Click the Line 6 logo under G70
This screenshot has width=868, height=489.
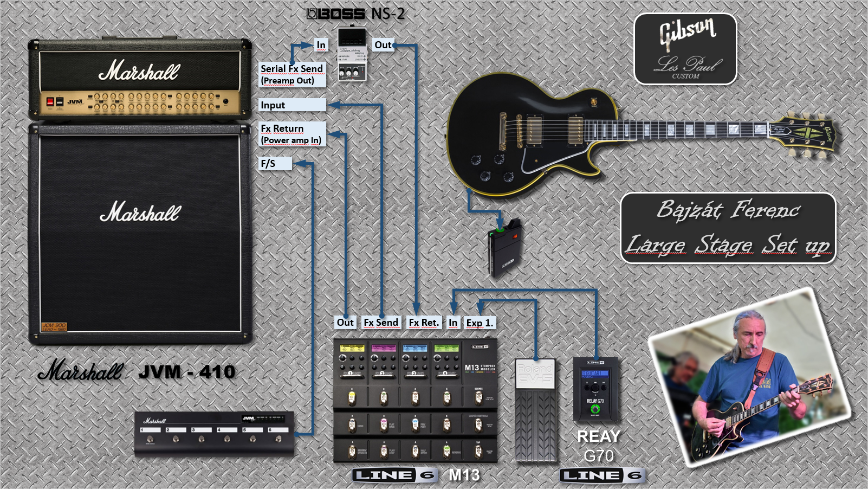pyautogui.click(x=602, y=475)
